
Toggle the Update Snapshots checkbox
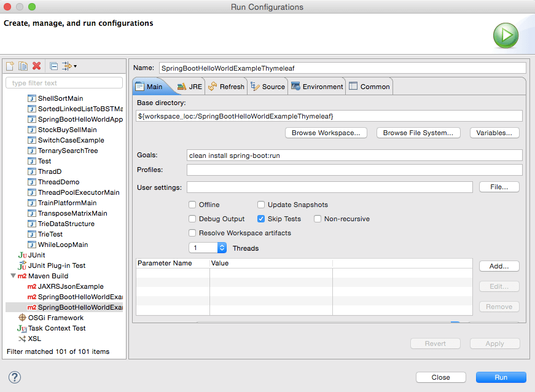point(262,205)
